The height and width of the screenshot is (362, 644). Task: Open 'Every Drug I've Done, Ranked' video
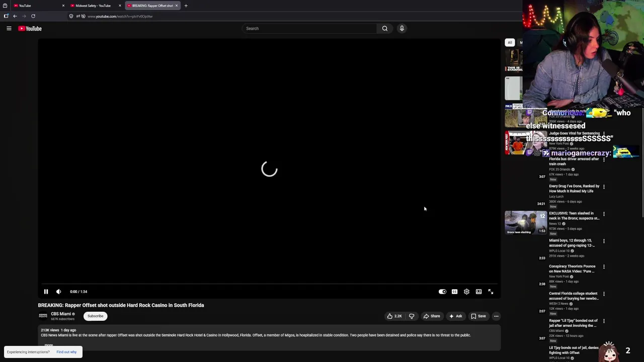574,189
